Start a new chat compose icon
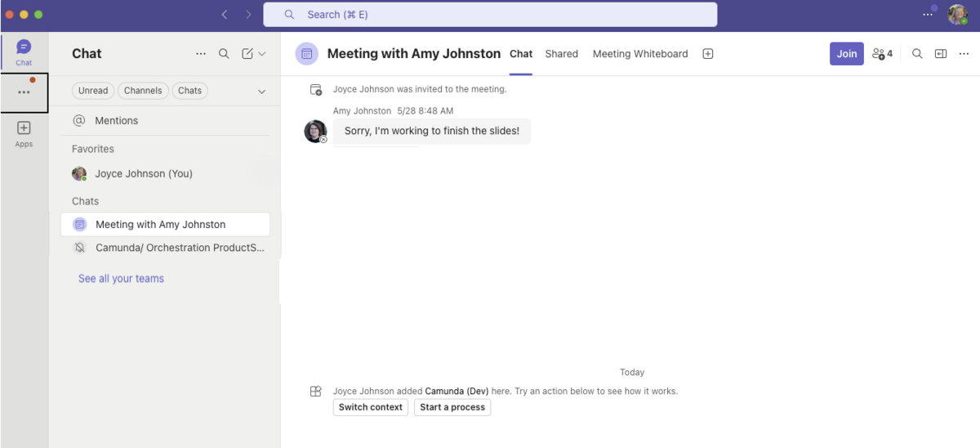This screenshot has height=448, width=980. pyautogui.click(x=247, y=54)
